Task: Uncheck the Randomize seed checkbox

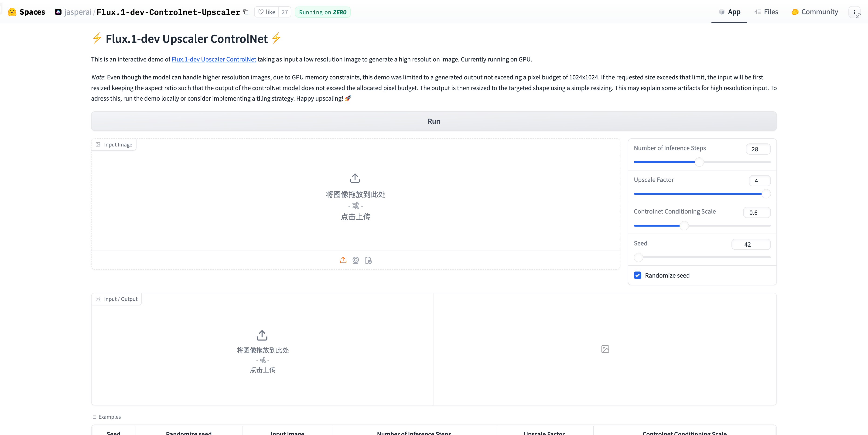Action: 638,275
